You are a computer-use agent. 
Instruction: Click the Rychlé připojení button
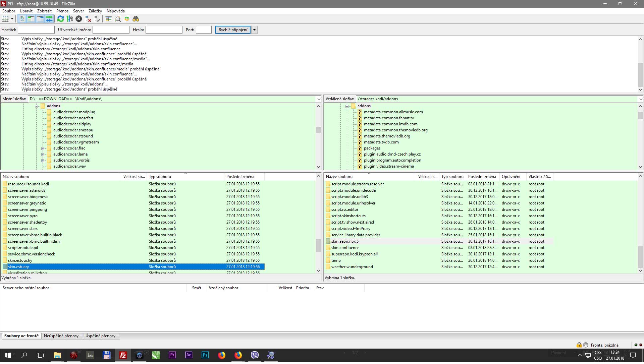point(233,30)
